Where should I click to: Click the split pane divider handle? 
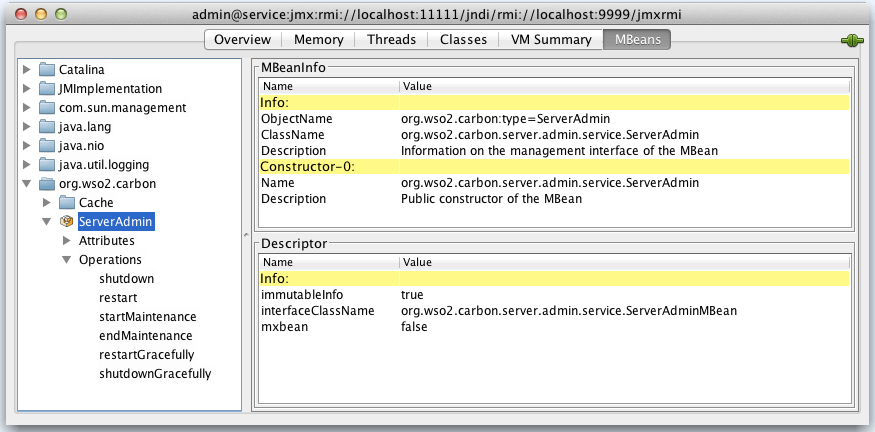246,234
